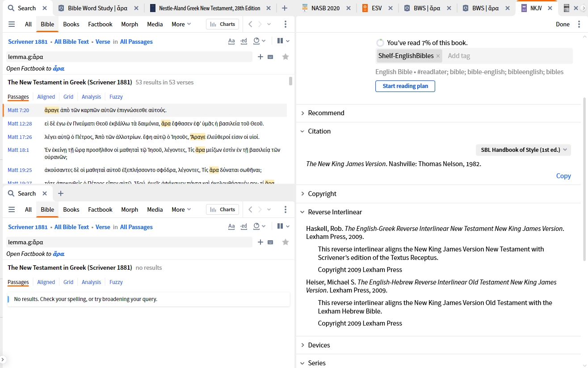Switch upper results to the Analysis view
588x368 pixels.
pos(91,96)
